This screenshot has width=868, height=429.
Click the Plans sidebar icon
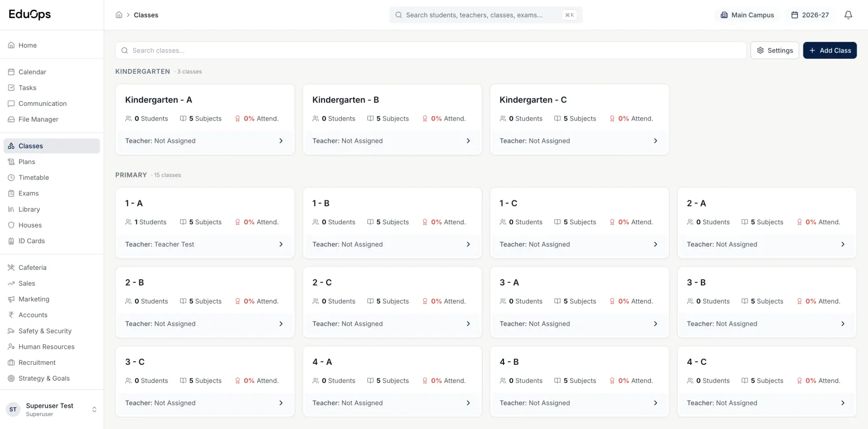(11, 161)
